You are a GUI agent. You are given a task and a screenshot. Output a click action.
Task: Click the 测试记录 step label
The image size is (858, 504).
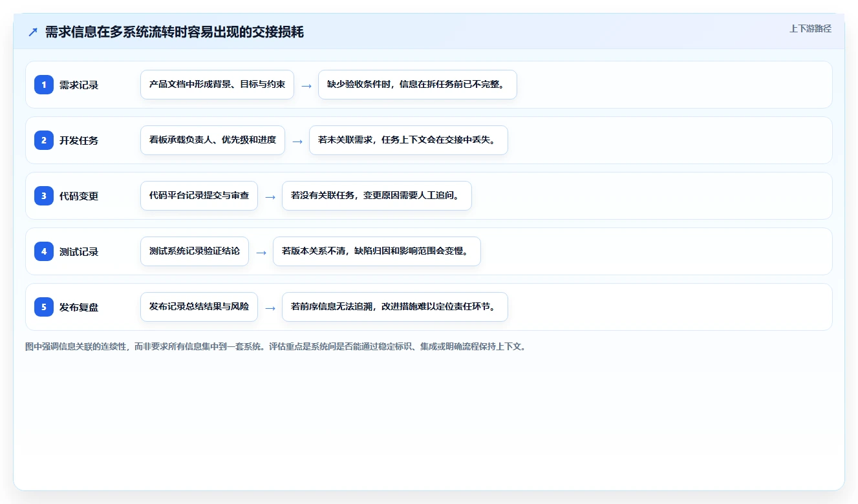coord(79,251)
